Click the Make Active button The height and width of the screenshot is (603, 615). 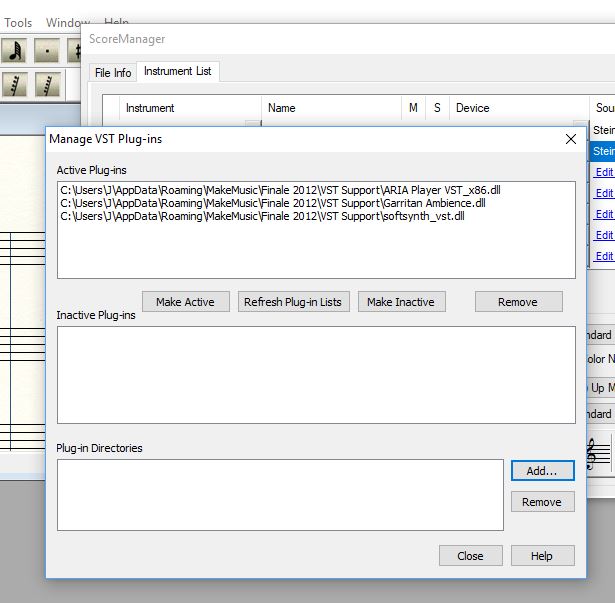click(186, 302)
